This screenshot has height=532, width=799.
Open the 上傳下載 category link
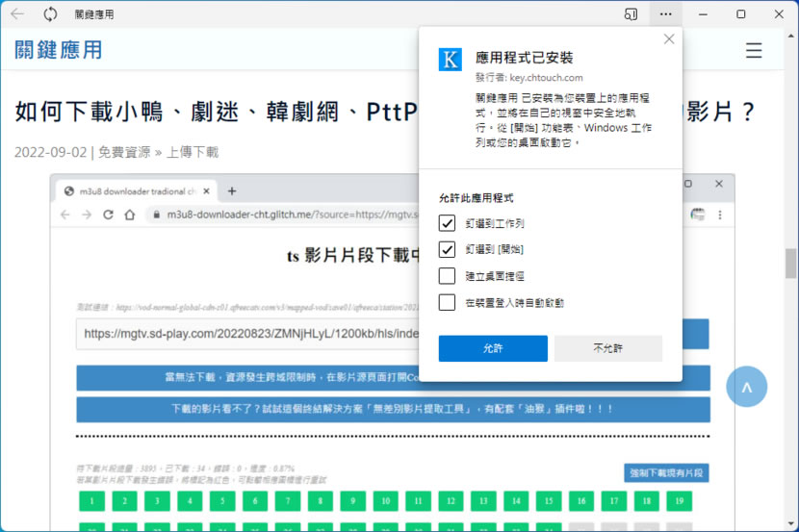pos(193,152)
